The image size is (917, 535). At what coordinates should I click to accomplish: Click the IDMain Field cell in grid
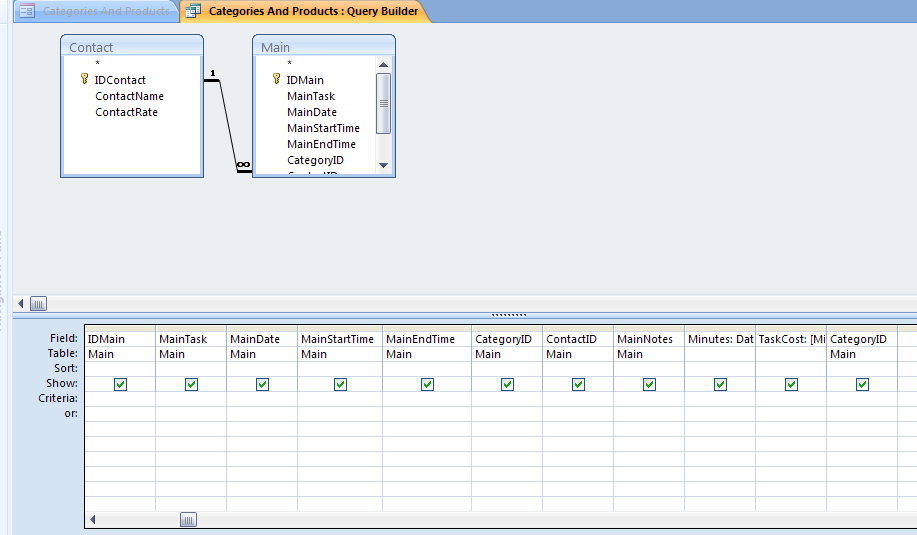tap(120, 339)
